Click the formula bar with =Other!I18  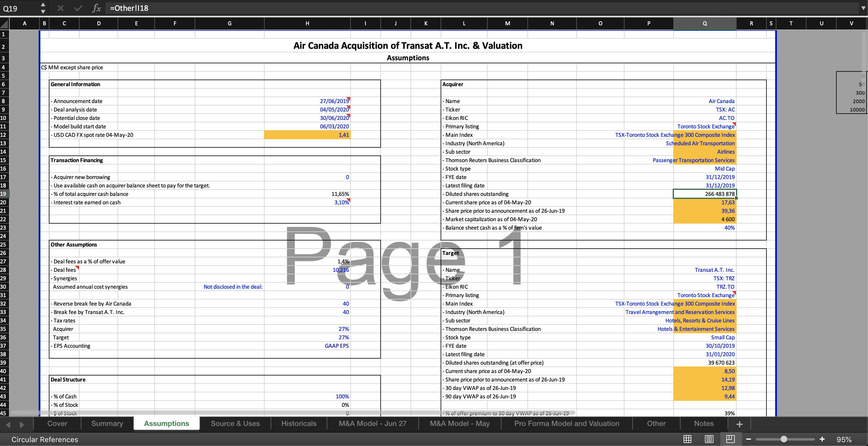coord(482,8)
